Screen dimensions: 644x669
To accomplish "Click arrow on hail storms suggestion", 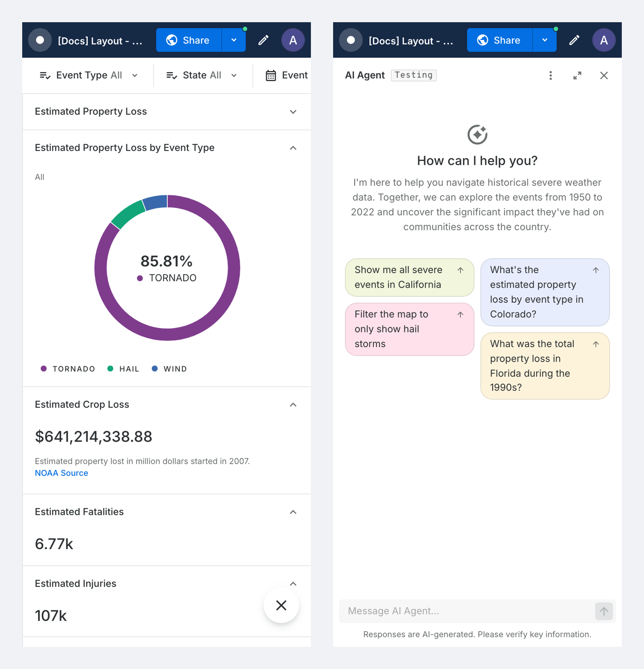I will point(460,314).
